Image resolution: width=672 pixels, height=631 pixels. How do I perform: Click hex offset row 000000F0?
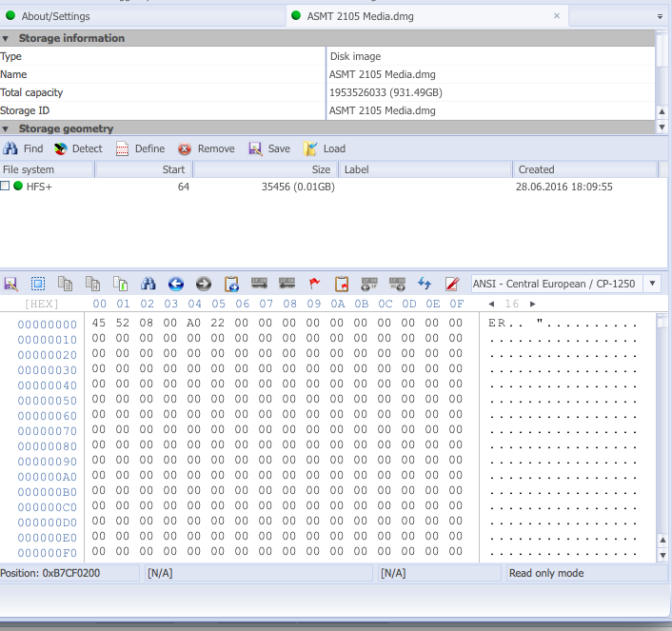(48, 553)
